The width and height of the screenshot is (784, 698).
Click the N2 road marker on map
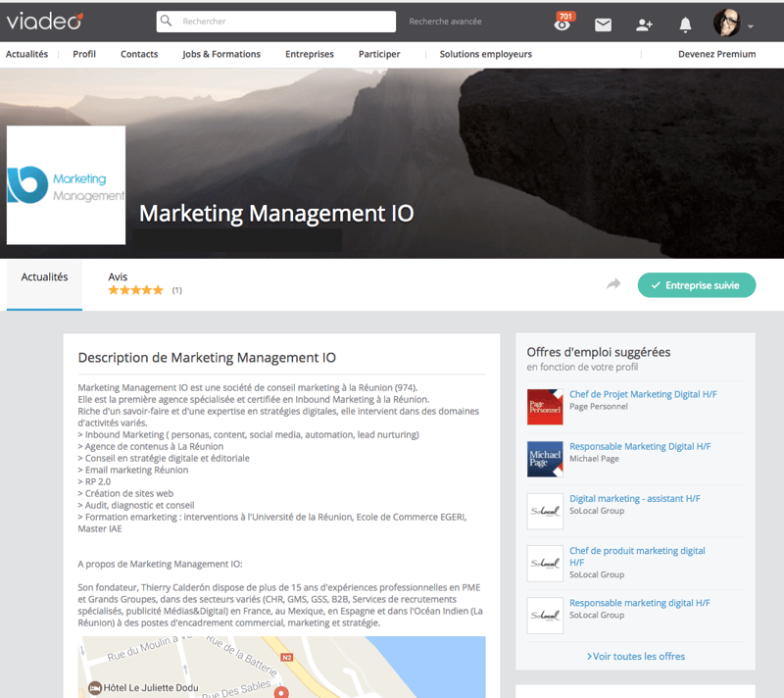click(x=286, y=657)
